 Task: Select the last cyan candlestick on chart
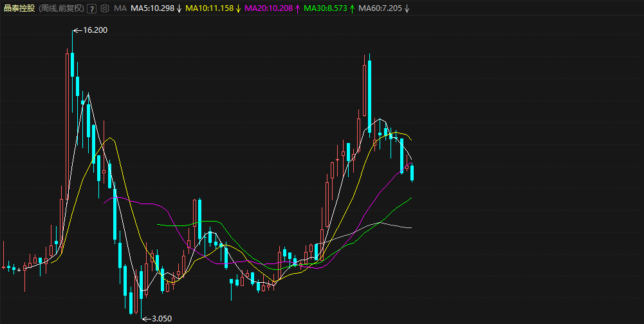coord(412,173)
